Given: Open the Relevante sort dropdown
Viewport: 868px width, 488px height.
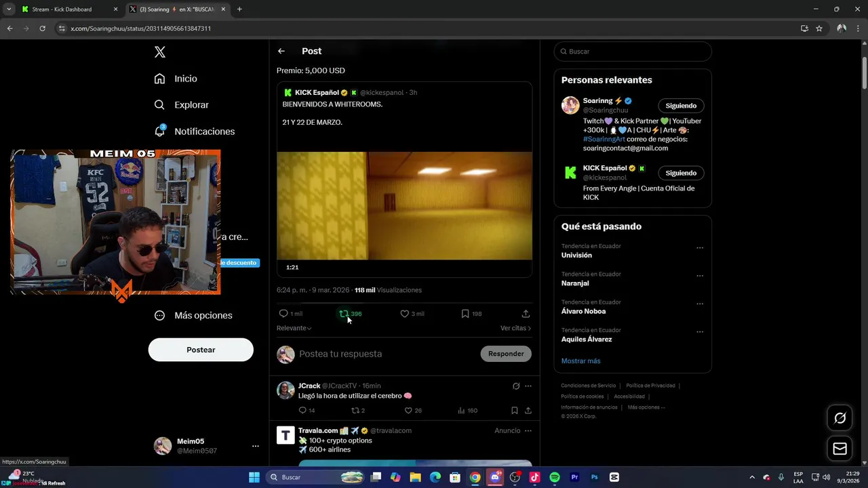Looking at the screenshot, I should (x=294, y=328).
